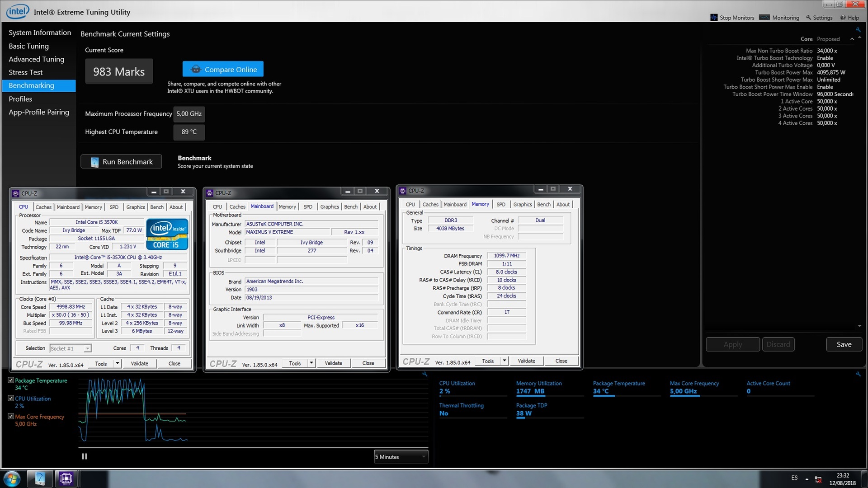
Task: Click the Max Non Turbo Boost Ratio value
Action: coord(827,51)
